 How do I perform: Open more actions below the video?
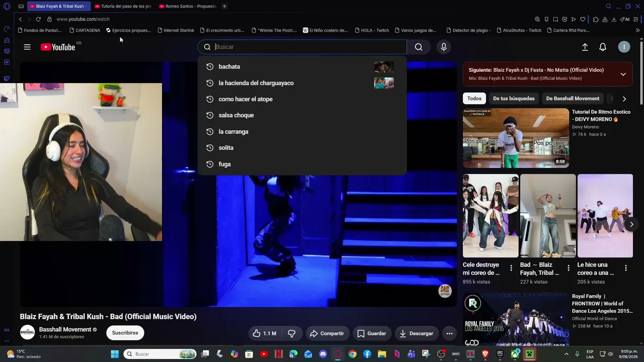coord(449,333)
